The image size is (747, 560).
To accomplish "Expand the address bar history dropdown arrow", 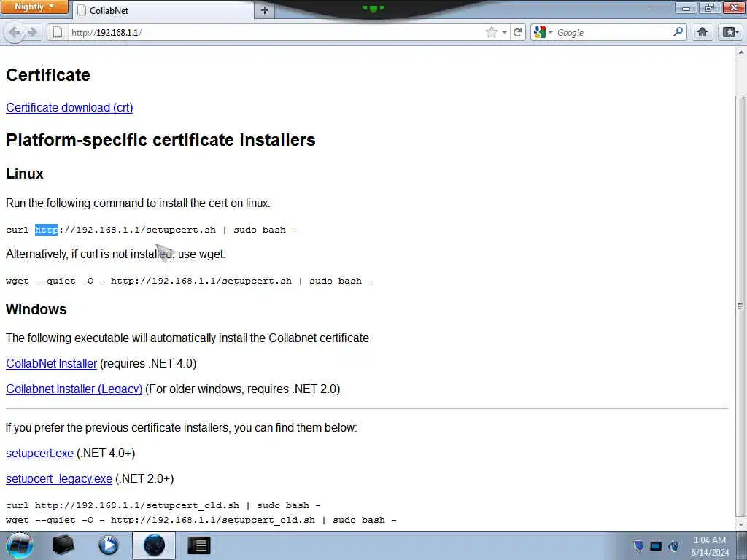I will (505, 32).
